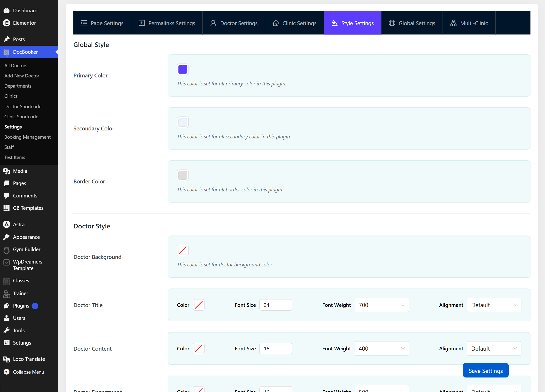Select the Style Settings tab
This screenshot has height=392, width=545.
(x=353, y=23)
